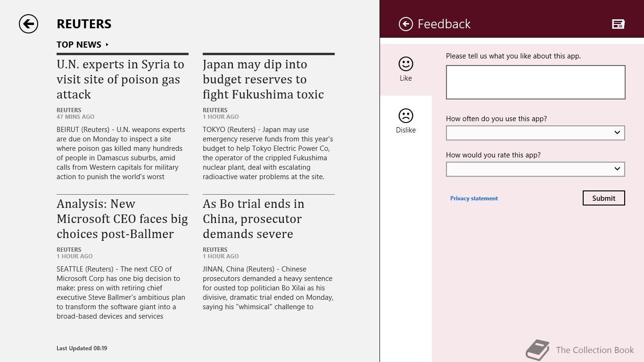
Task: Click the Feedback panel title
Action: [x=444, y=24]
